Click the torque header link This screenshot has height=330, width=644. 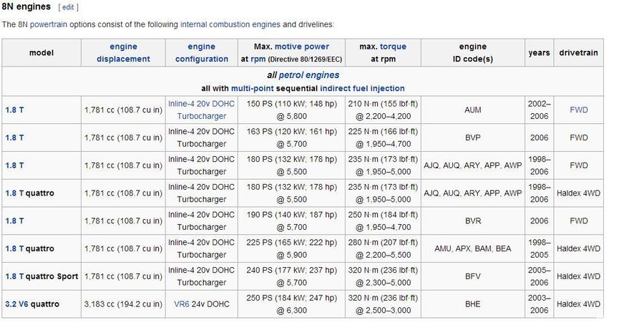393,47
